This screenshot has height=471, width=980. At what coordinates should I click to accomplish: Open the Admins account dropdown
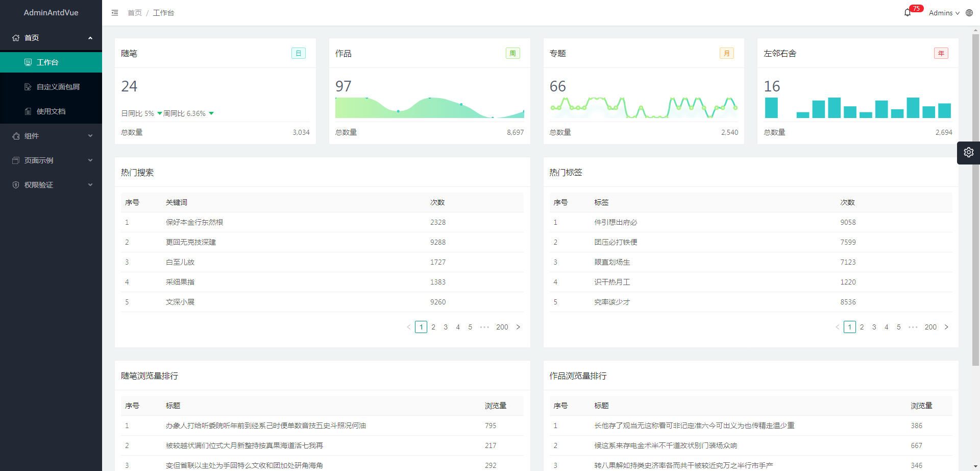pyautogui.click(x=942, y=13)
